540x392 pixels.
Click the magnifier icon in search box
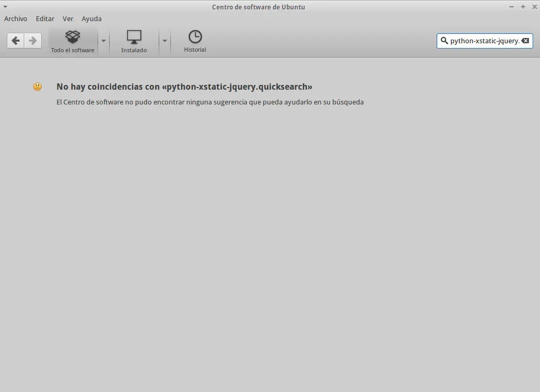pos(444,41)
